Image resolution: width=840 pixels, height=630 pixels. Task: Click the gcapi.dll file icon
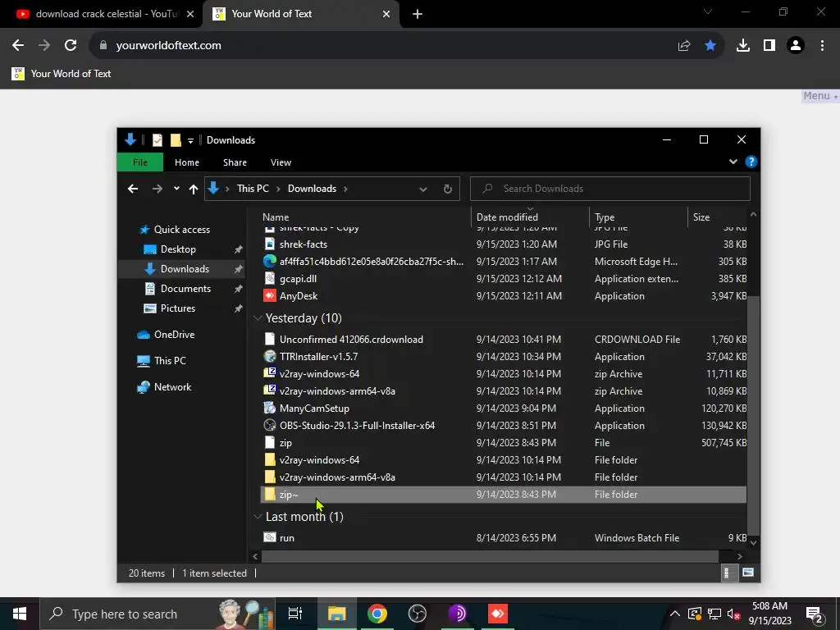270,279
